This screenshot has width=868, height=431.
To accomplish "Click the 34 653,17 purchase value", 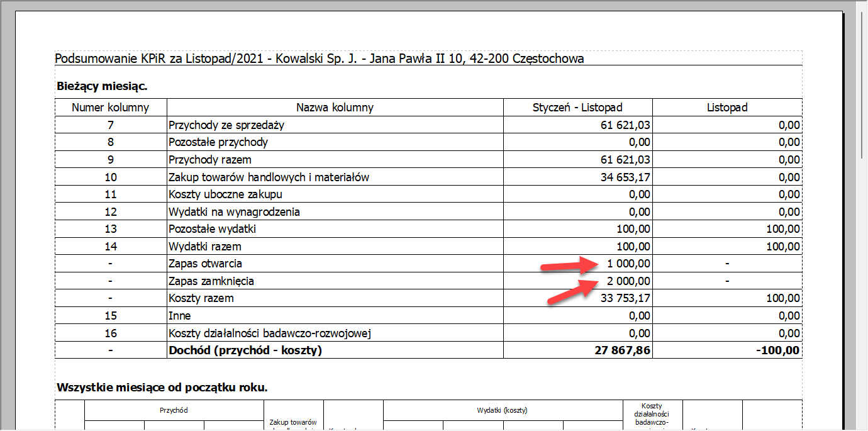I will point(625,177).
